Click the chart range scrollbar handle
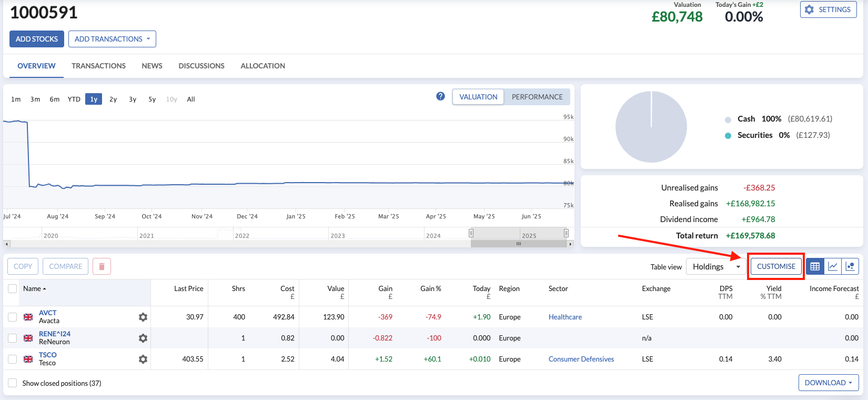The image size is (868, 400). coord(518,244)
